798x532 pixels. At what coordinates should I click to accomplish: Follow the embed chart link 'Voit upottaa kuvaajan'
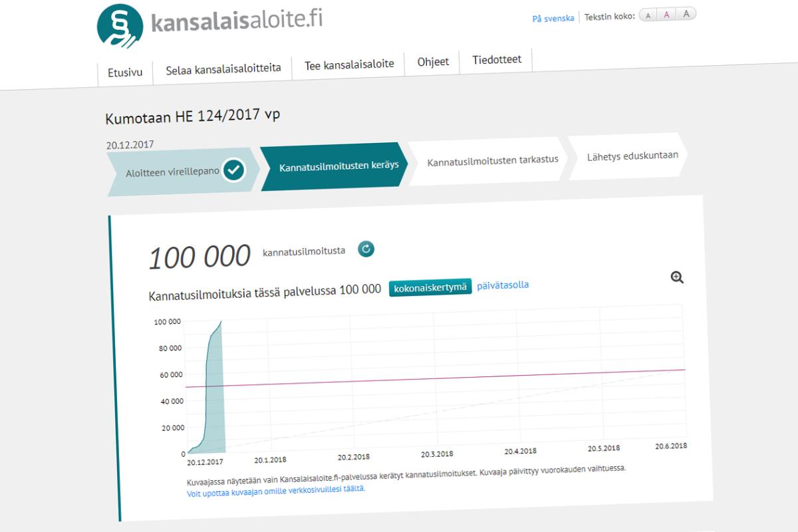click(275, 490)
